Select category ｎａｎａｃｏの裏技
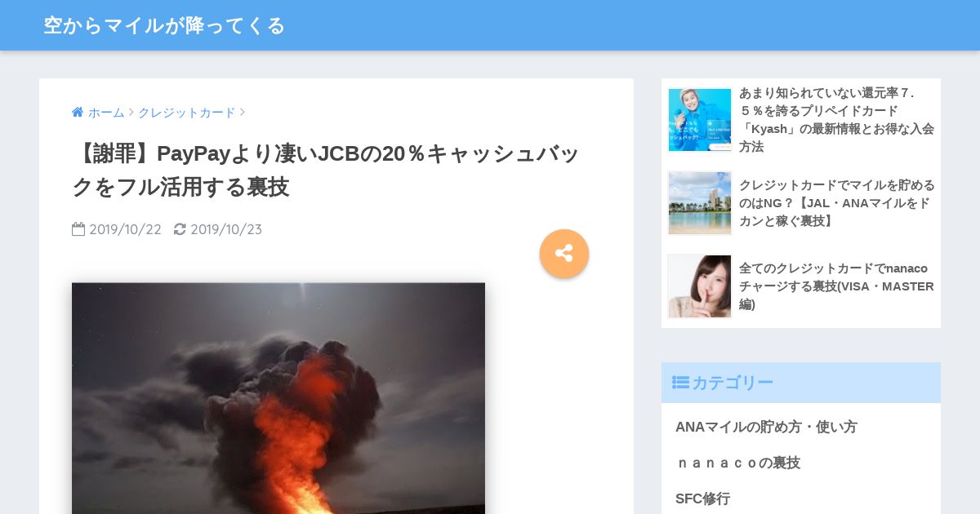The height and width of the screenshot is (514, 980). 737,463
